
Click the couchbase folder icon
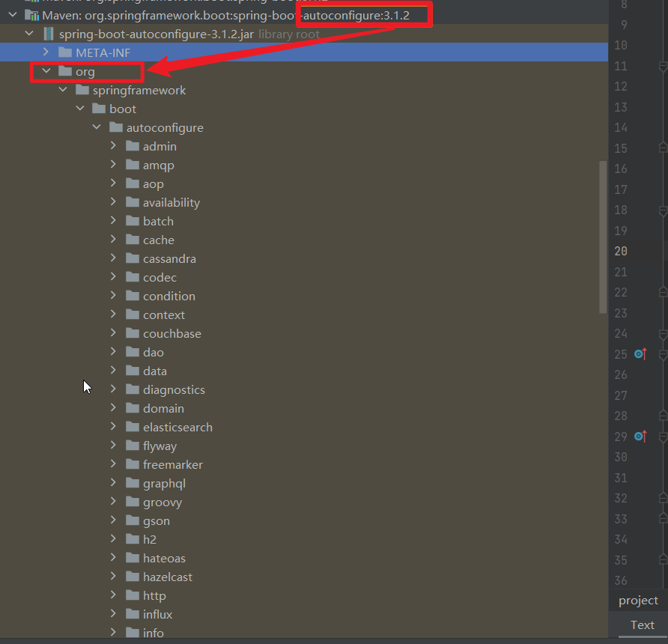click(133, 333)
